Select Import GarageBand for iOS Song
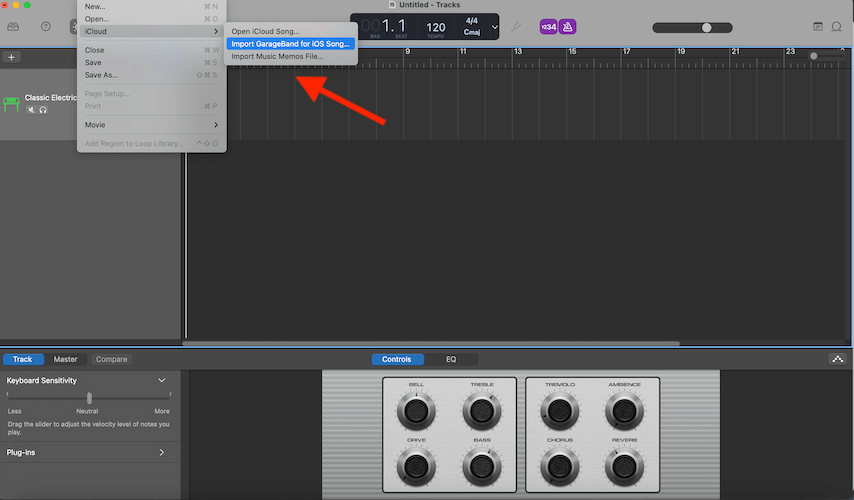This screenshot has width=854, height=500. (290, 44)
